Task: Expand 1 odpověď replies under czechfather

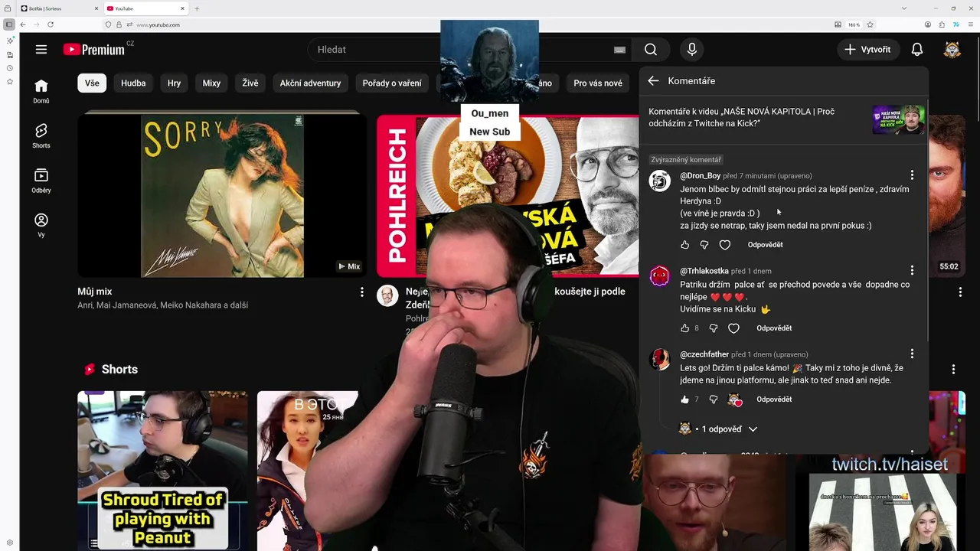Action: tap(718, 429)
